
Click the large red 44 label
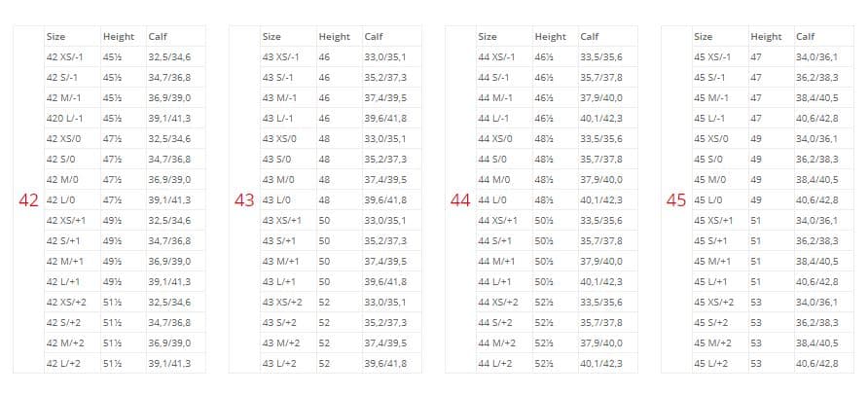(461, 199)
